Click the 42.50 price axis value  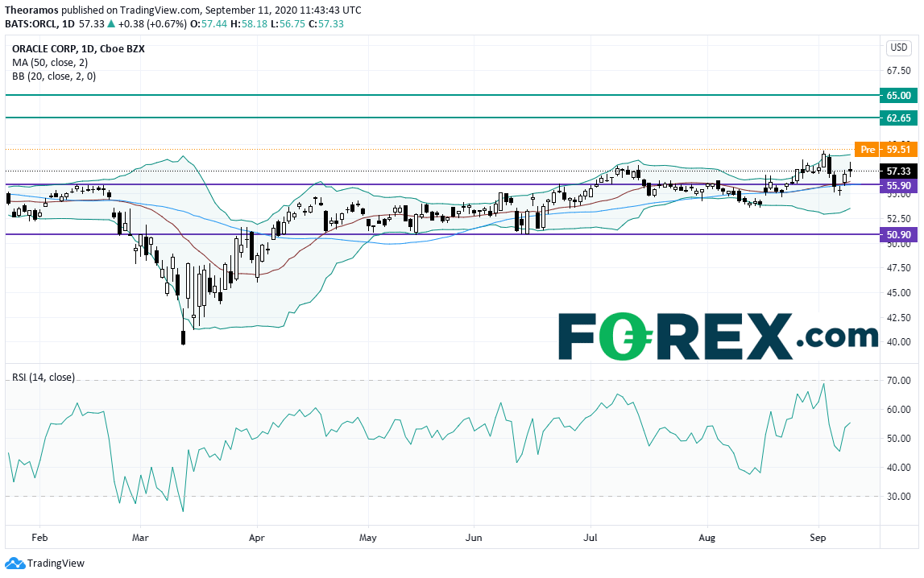pos(899,317)
